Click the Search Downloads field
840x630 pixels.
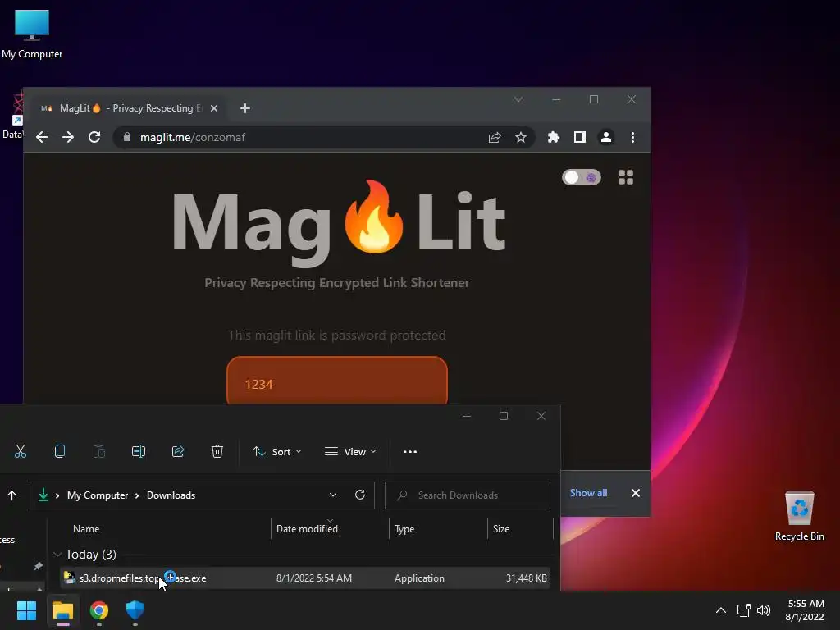pos(468,495)
